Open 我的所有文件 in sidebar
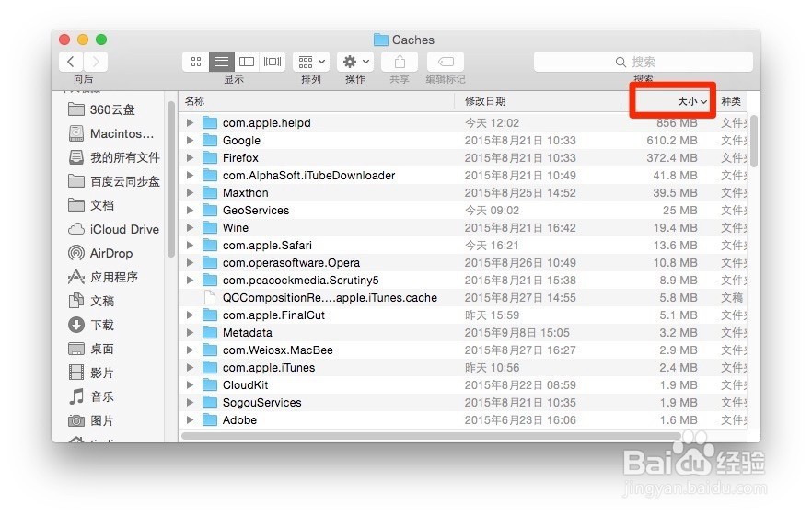Screen dimensions: 812x516 (x=114, y=157)
